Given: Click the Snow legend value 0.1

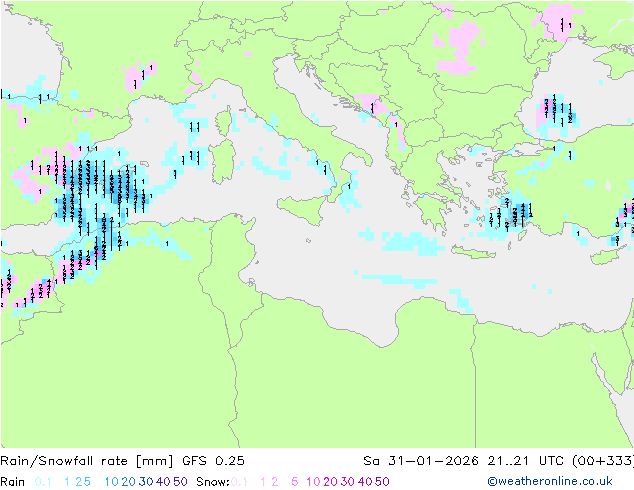Looking at the screenshot, I should (x=239, y=482).
